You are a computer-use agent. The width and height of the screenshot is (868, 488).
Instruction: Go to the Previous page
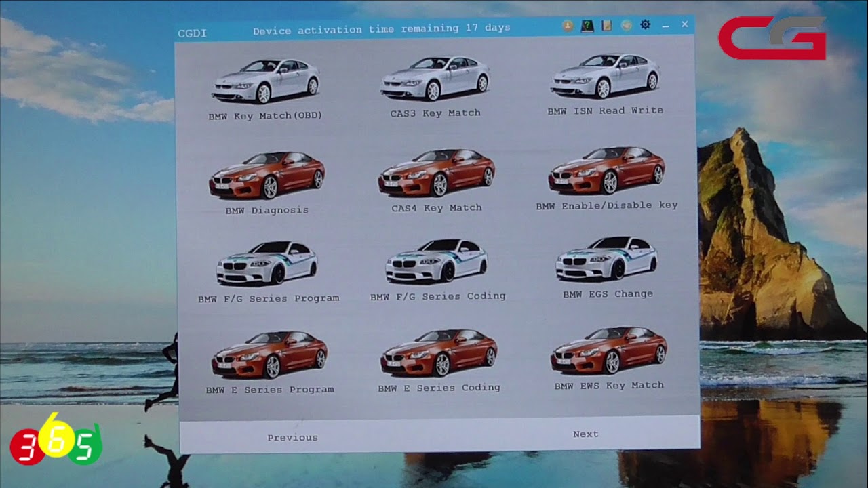pyautogui.click(x=292, y=438)
